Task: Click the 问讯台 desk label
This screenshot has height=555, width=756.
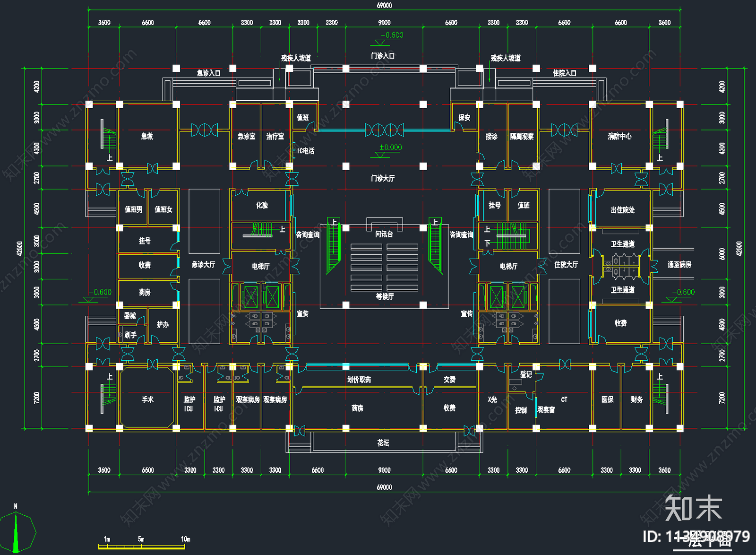Action: point(384,234)
